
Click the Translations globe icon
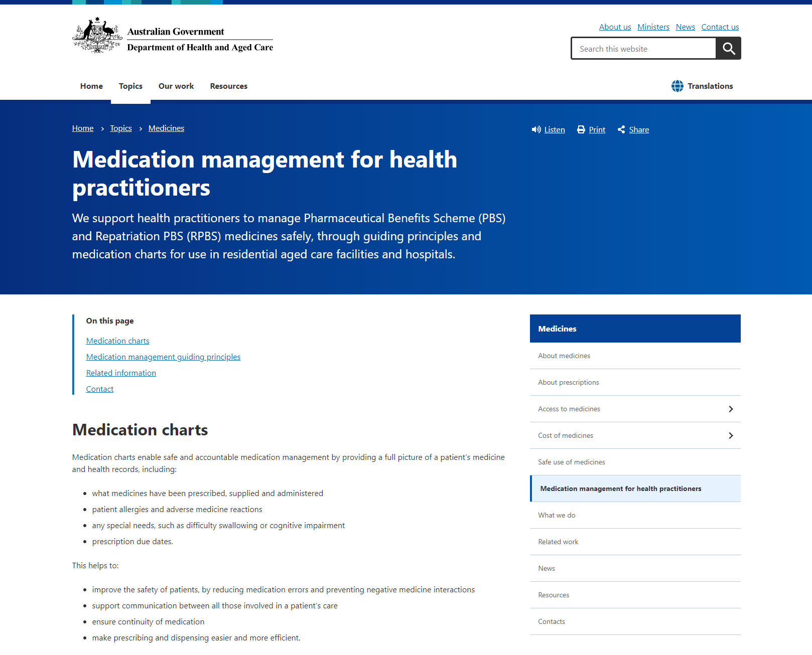[x=677, y=86]
